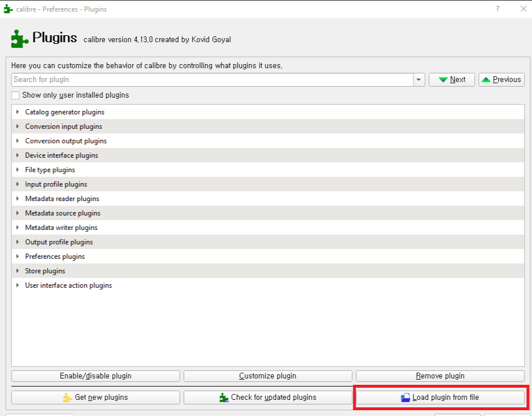
Task: Expand Output profile plugins
Action: (17, 242)
